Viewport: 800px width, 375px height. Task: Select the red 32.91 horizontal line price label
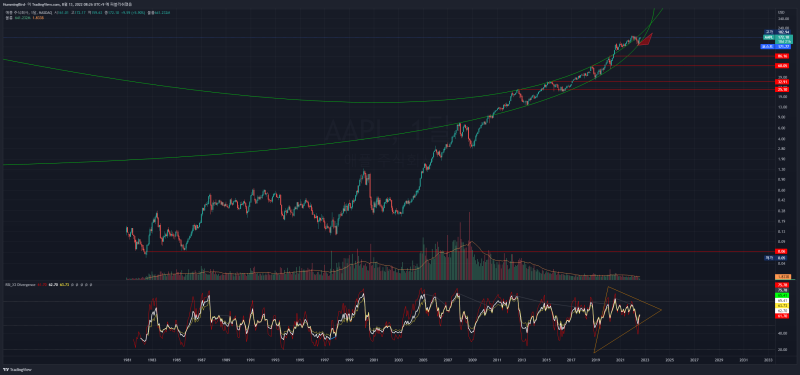point(782,82)
